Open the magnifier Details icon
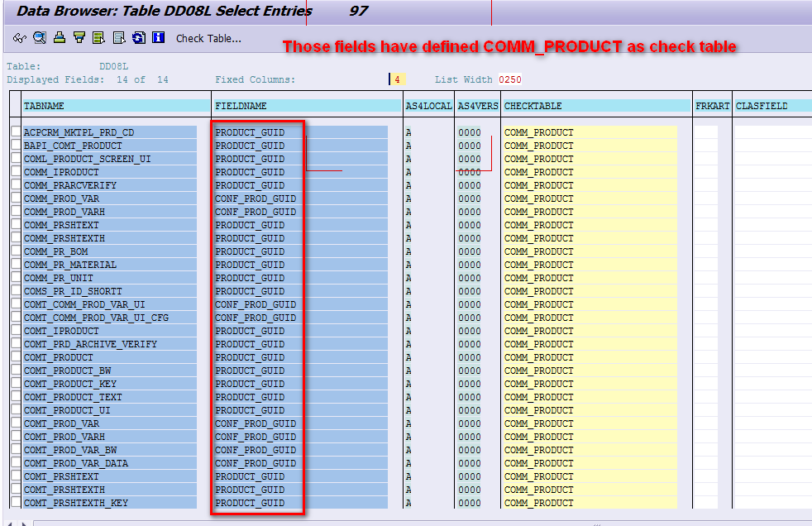Screen dimensions: 812x526 pos(40,38)
